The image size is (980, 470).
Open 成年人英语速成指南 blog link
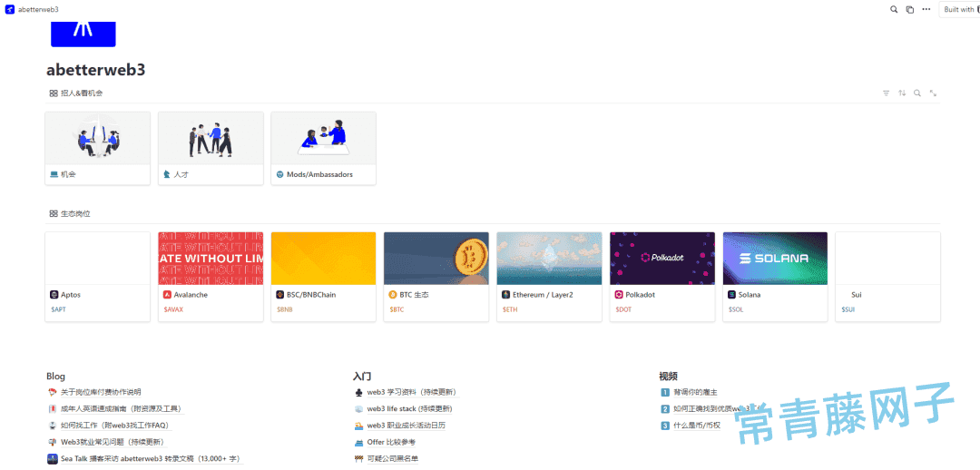[122, 408]
